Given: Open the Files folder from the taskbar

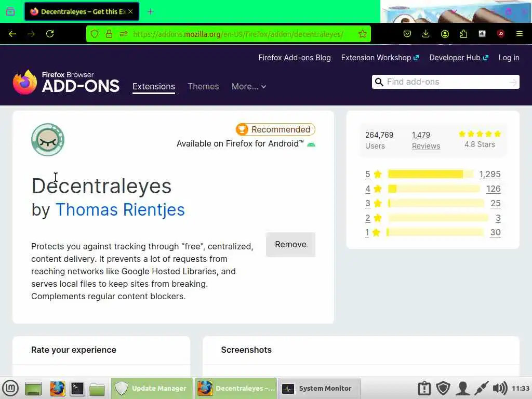Looking at the screenshot, I should pos(97,389).
